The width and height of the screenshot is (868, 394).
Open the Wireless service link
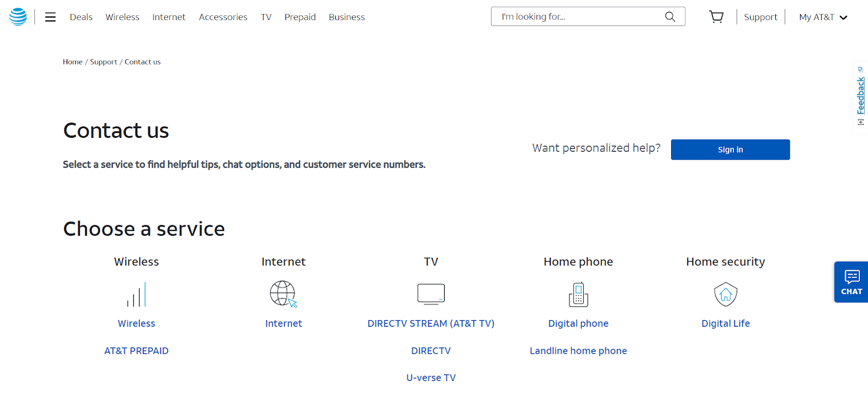(137, 323)
